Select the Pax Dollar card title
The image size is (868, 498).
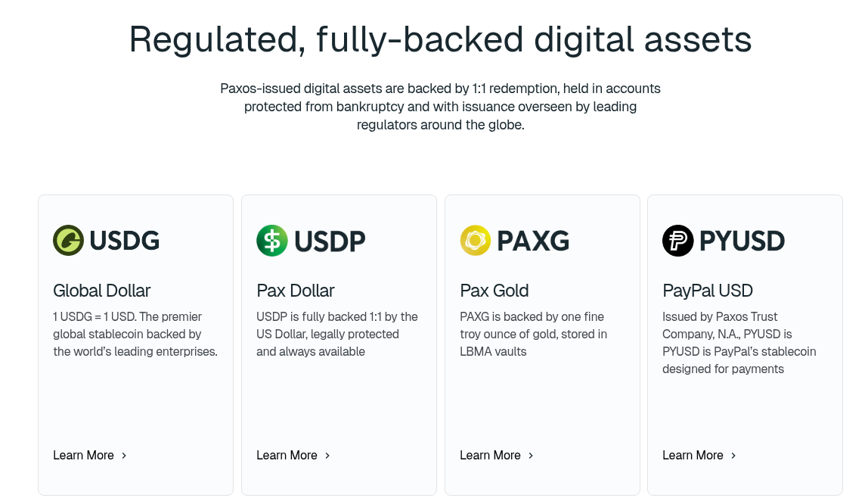[x=296, y=291]
